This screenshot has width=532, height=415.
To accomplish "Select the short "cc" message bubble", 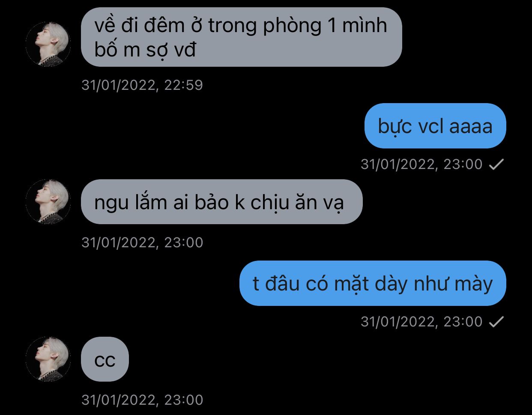I will [x=105, y=359].
